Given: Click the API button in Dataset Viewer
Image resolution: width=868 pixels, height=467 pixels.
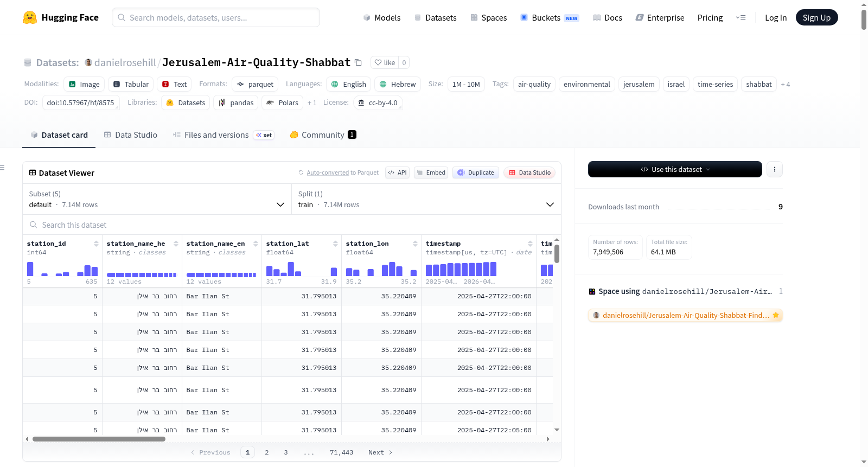Looking at the screenshot, I should click(x=397, y=172).
